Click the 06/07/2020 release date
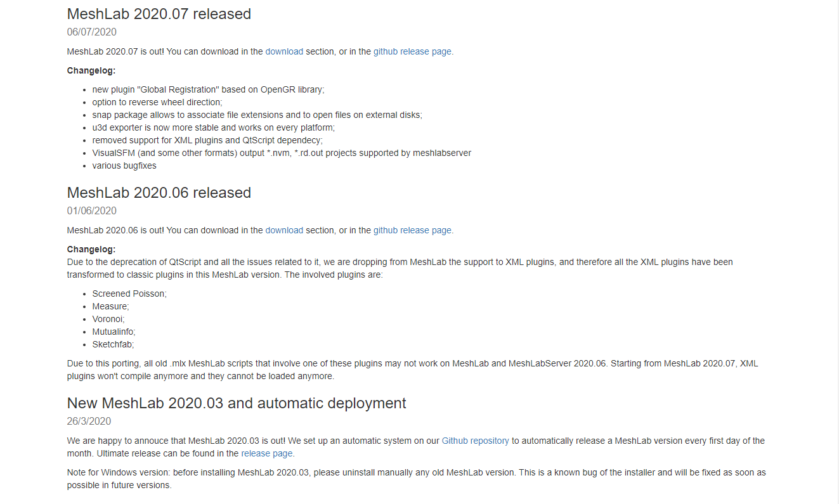Image resolution: width=839 pixels, height=504 pixels. pos(92,32)
